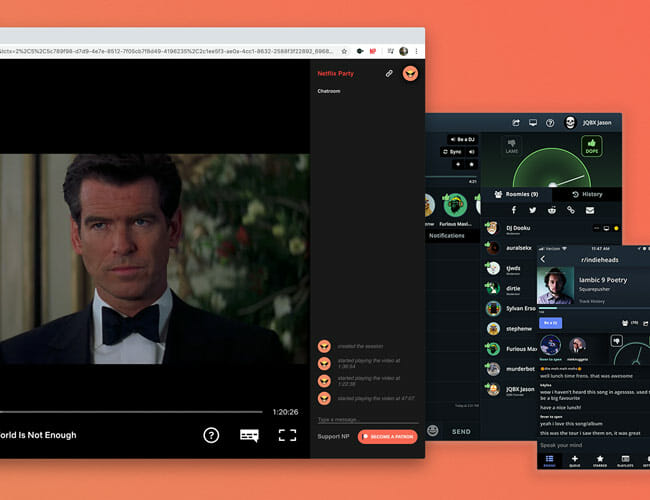Select murderbot in the roomies list
This screenshot has height=500, width=650.
pos(510,369)
